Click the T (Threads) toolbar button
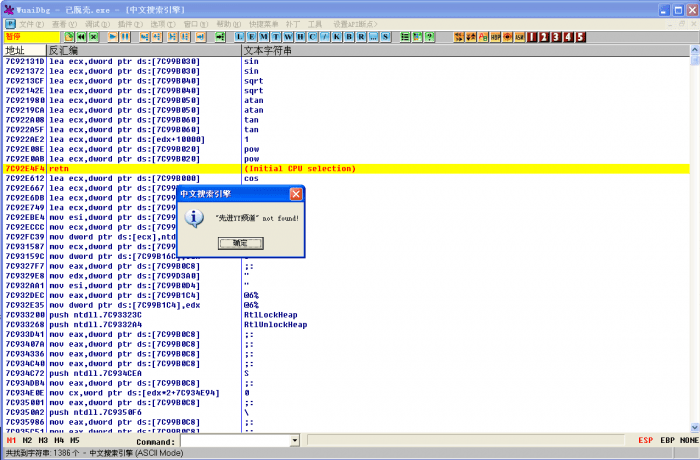The image size is (700, 460). tap(274, 37)
